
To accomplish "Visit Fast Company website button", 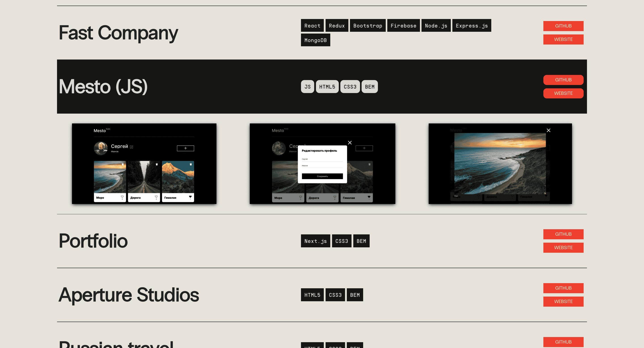I will click(x=563, y=40).
